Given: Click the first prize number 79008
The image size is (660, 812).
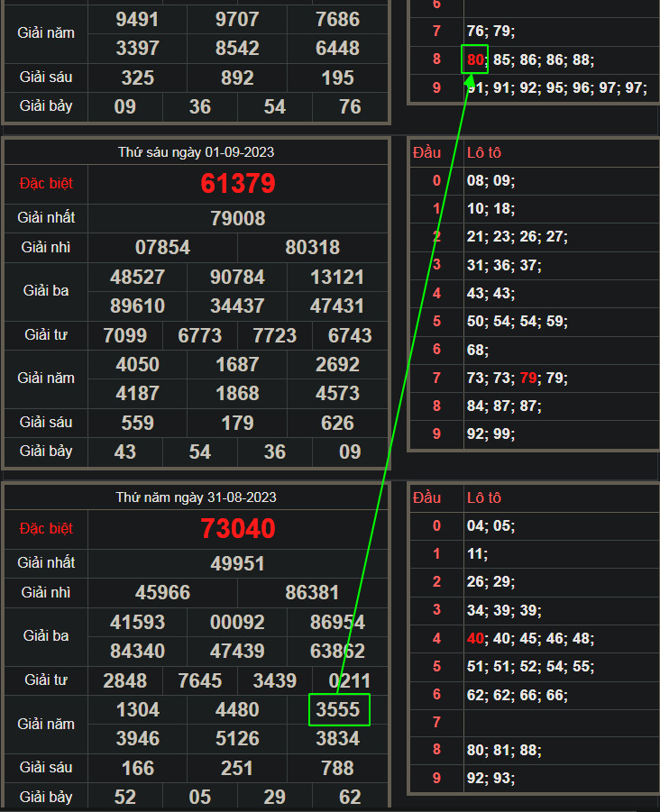Looking at the screenshot, I should pos(238,218).
